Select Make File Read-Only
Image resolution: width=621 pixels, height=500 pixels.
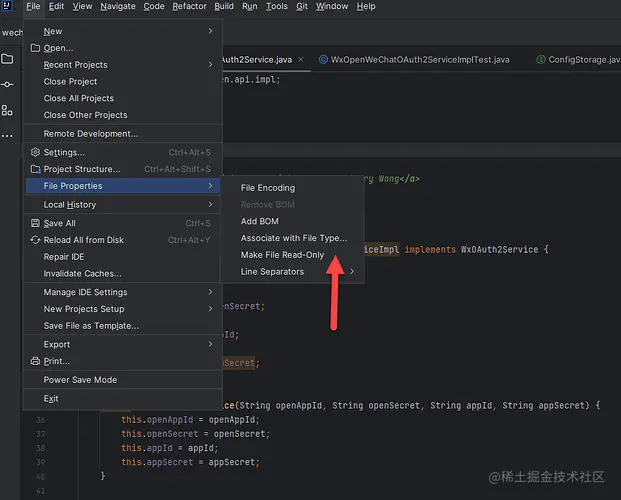coord(292,255)
